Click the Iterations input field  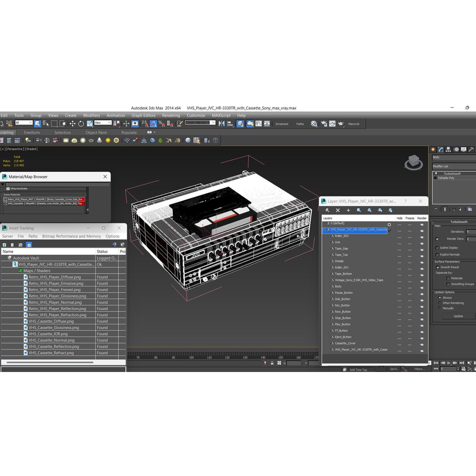(x=471, y=232)
